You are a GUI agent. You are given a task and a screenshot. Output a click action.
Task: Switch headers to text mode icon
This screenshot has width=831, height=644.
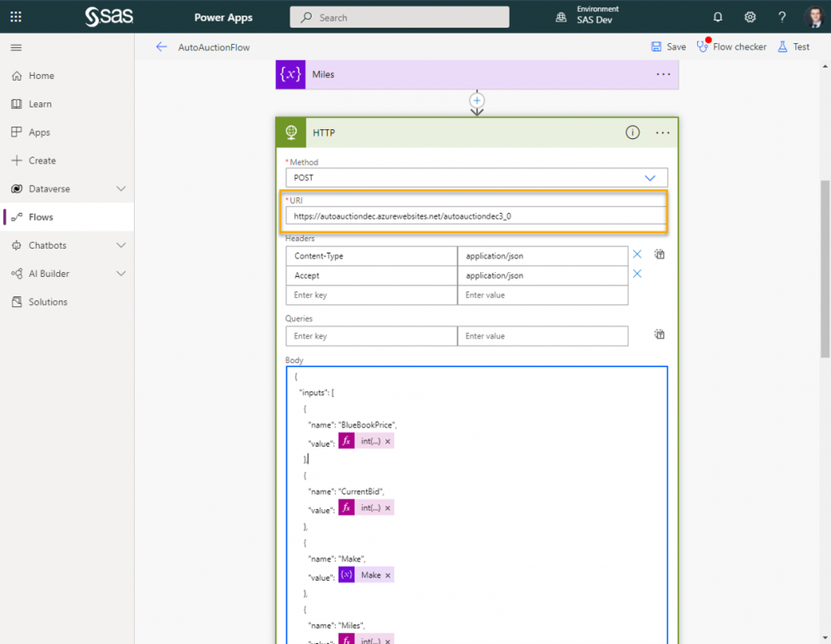click(x=660, y=255)
